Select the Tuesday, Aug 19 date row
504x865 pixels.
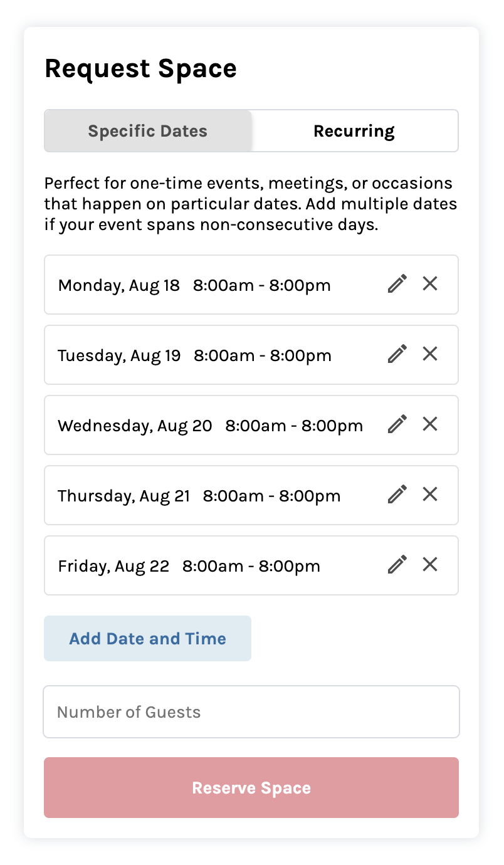click(194, 355)
